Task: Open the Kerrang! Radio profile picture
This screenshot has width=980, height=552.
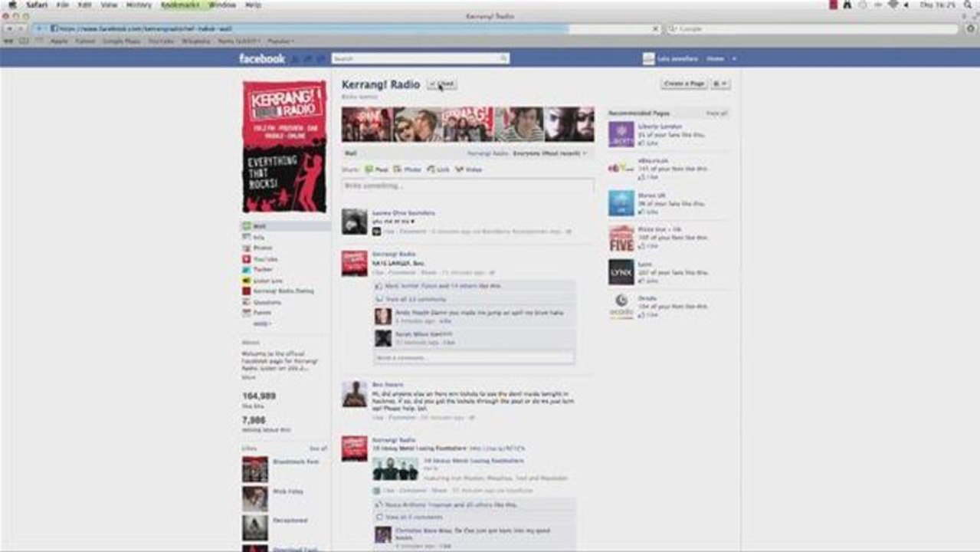Action: (284, 146)
